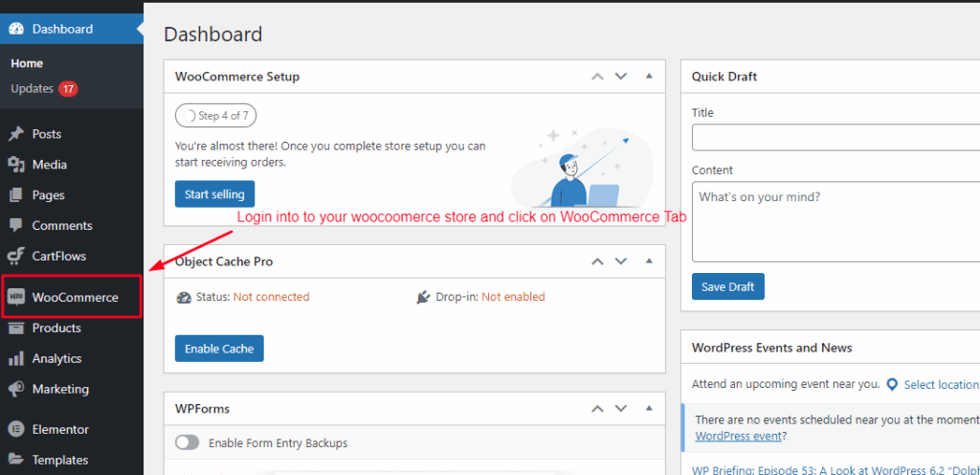This screenshot has height=475, width=980.
Task: Click the Marketing megaphone icon
Action: 15,390
